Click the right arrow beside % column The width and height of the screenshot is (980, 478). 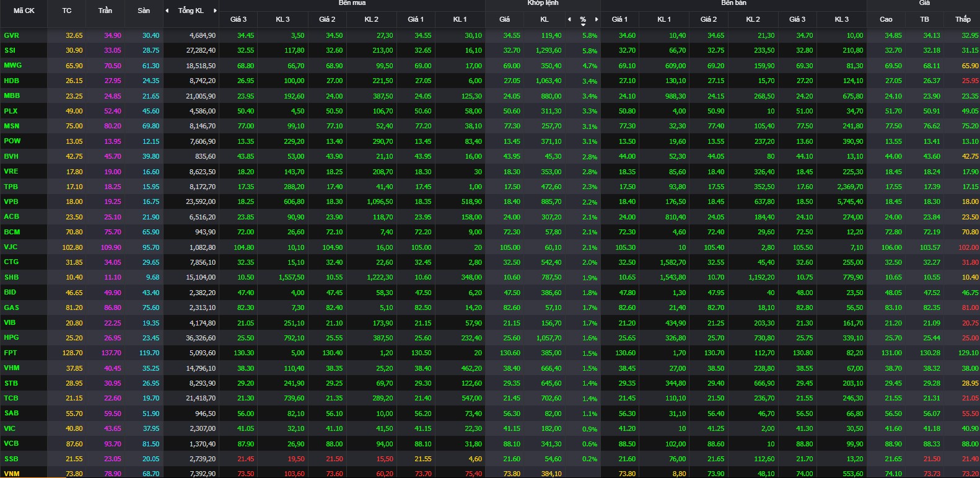click(x=596, y=19)
